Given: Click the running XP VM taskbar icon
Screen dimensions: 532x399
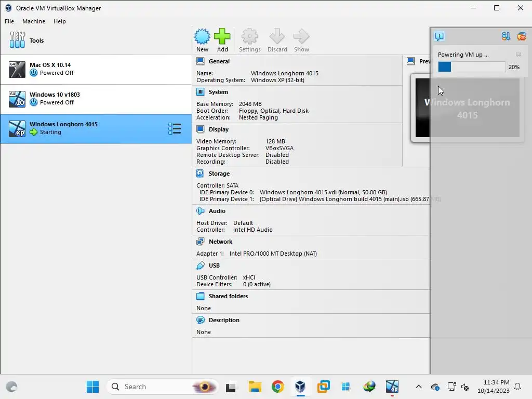Looking at the screenshot, I should click(392, 387).
